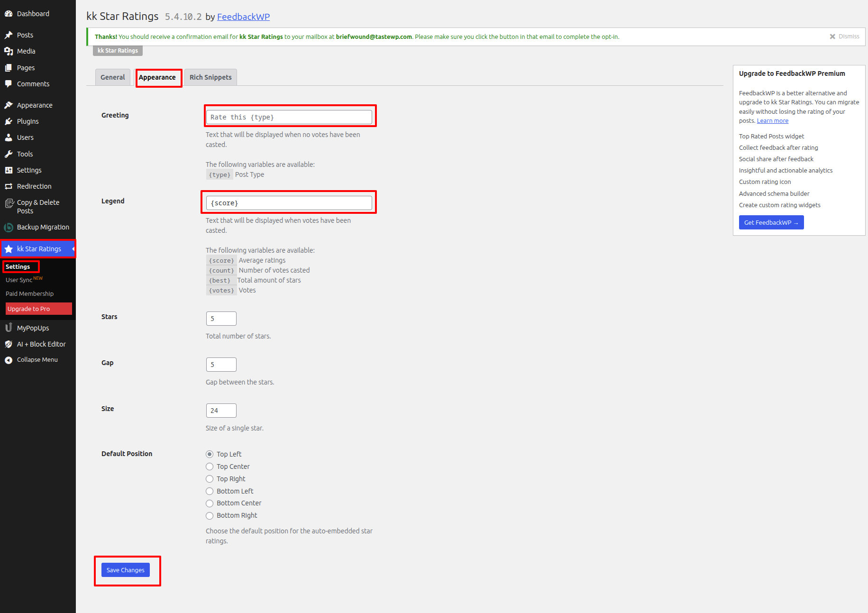The width and height of the screenshot is (868, 613).
Task: Click the Tools wrench icon
Action: tap(9, 154)
